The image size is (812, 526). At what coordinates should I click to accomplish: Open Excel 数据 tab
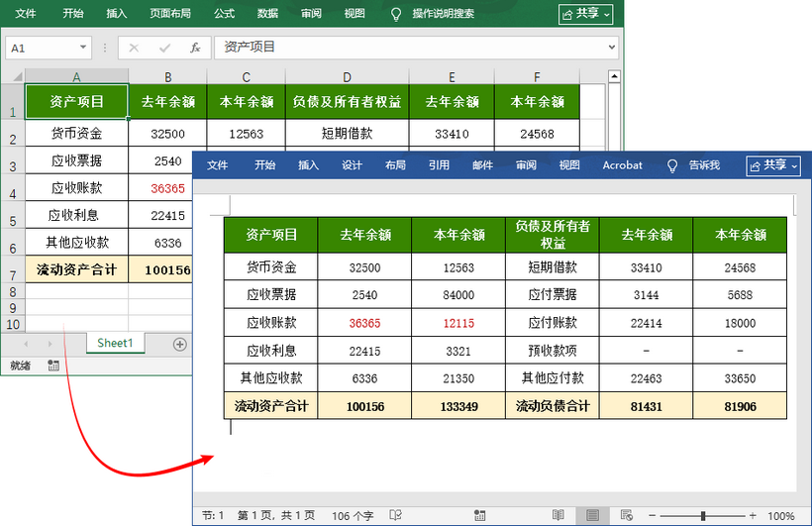tap(267, 14)
